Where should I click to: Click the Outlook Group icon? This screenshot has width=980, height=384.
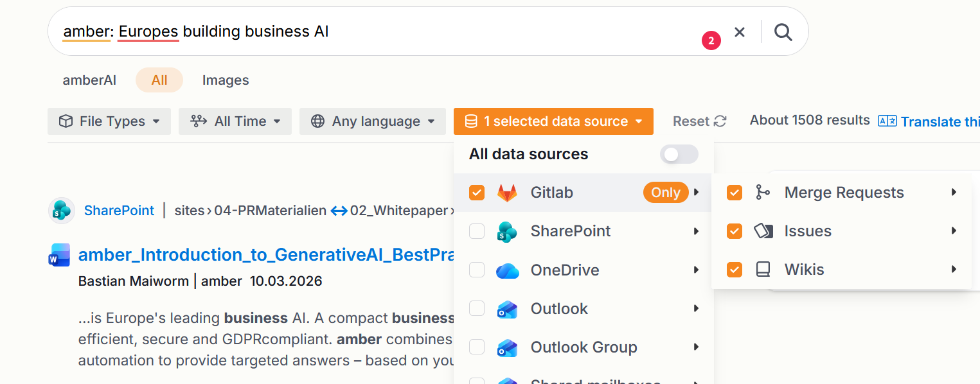click(x=507, y=348)
